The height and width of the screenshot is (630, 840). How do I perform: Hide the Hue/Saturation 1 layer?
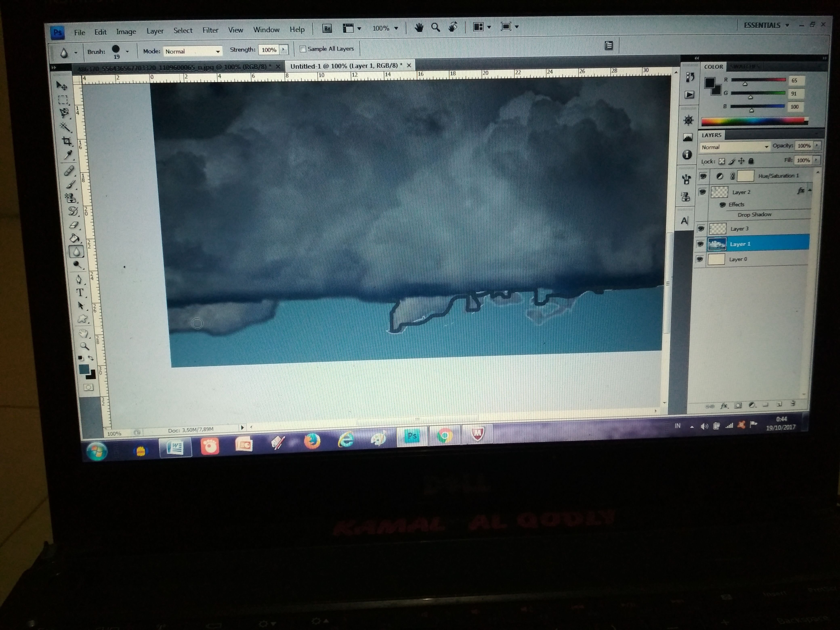click(x=703, y=176)
